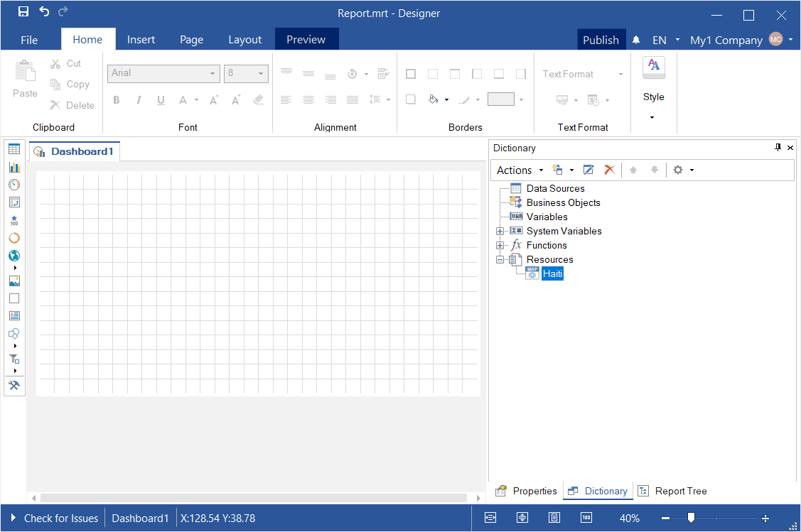Switch to the Insert ribbon tab
801x532 pixels.
141,40
